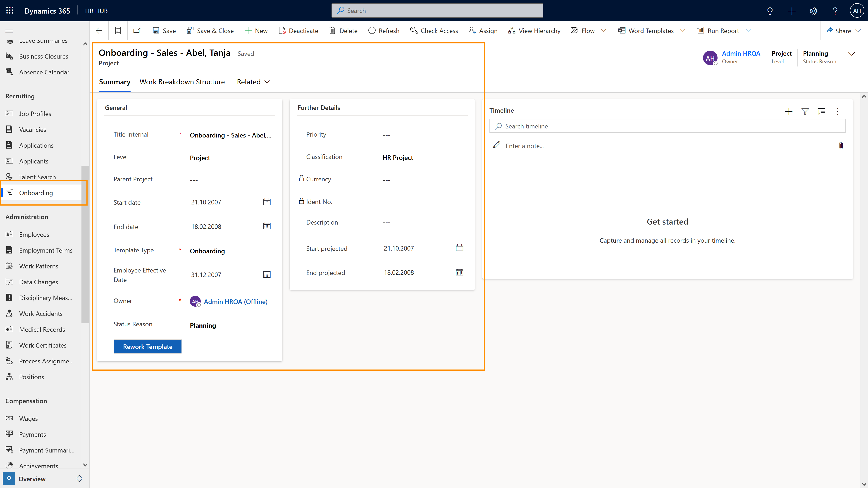Click the Delete trash icon
The image size is (868, 488).
click(332, 31)
